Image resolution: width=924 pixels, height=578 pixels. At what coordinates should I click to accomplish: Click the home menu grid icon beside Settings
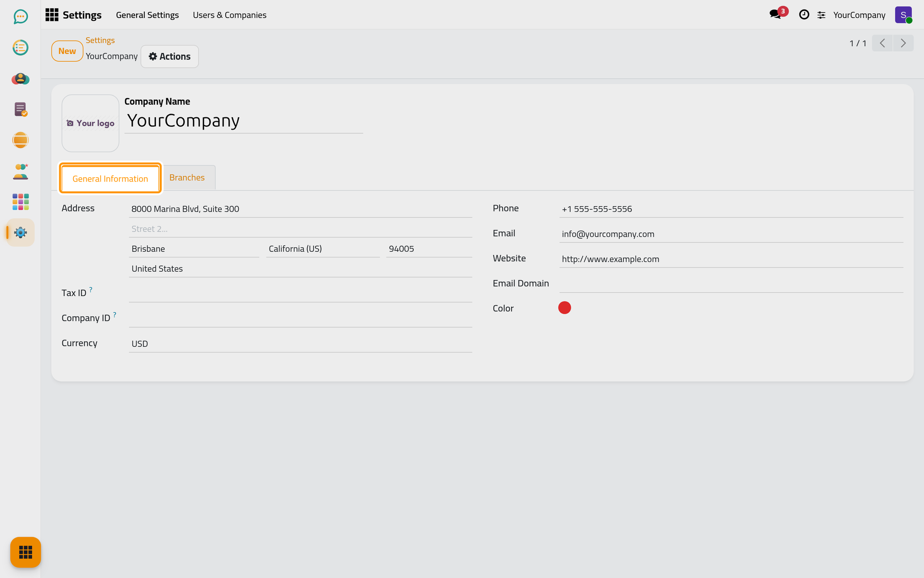tap(52, 15)
